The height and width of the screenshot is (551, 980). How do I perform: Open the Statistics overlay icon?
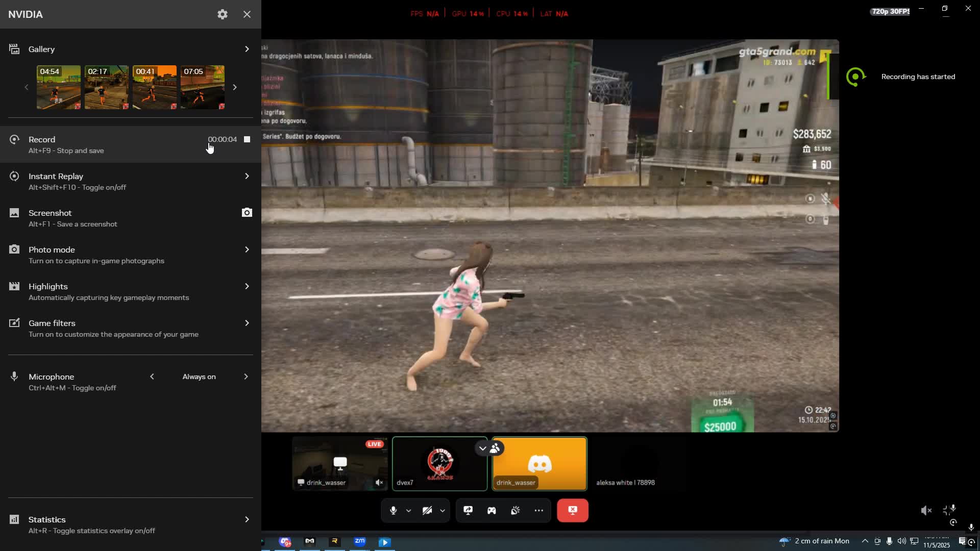pyautogui.click(x=14, y=519)
